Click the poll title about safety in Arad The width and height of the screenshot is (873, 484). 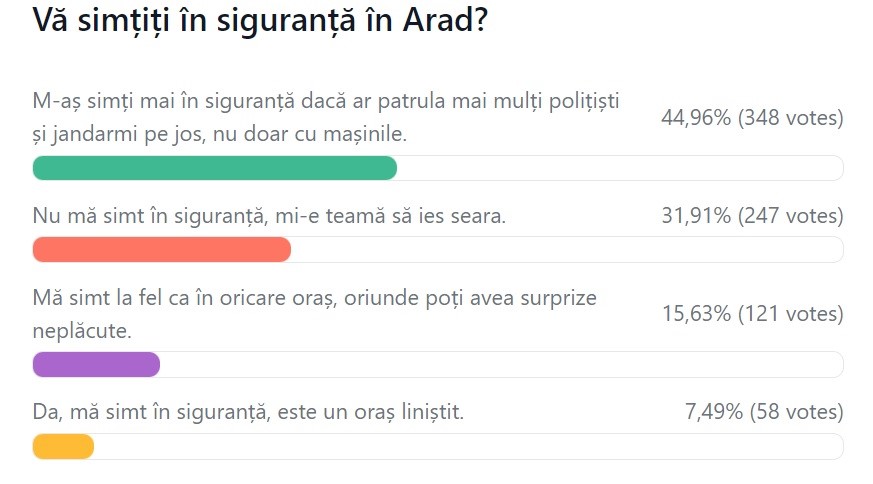point(260,21)
